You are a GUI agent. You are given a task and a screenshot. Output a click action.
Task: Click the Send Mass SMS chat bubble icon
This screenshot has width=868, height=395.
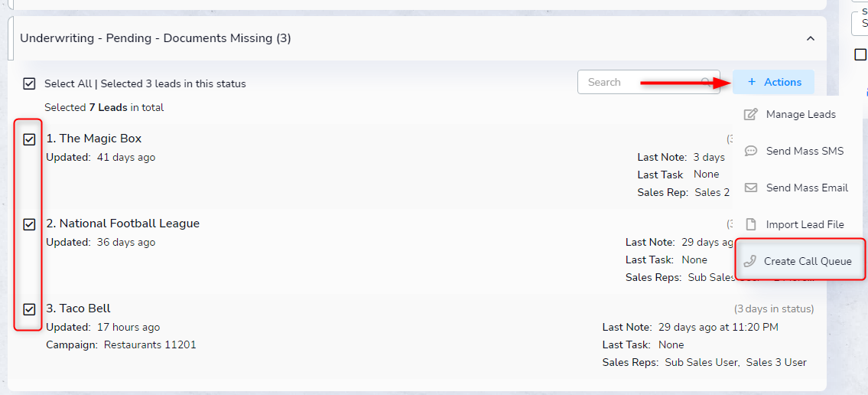(751, 151)
